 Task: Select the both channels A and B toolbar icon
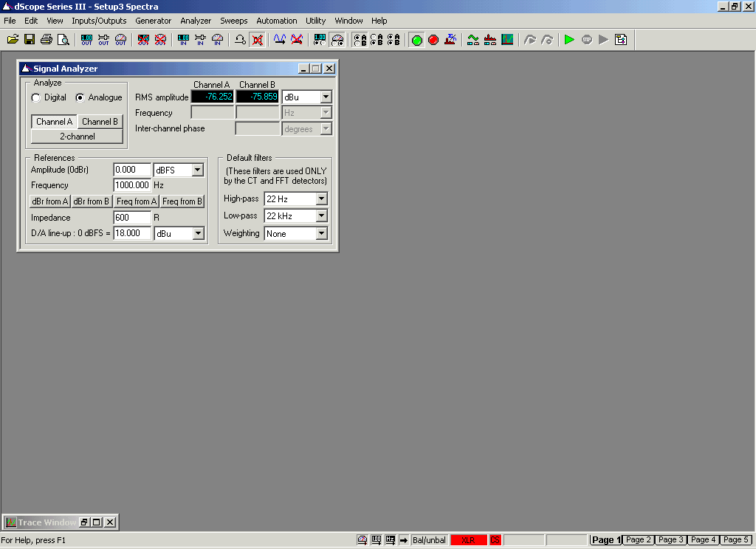tap(394, 40)
